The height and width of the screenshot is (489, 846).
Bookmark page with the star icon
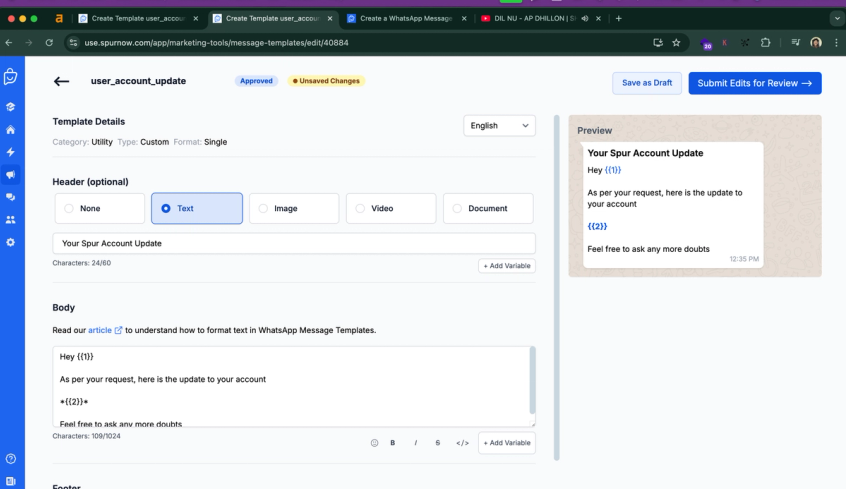[676, 43]
